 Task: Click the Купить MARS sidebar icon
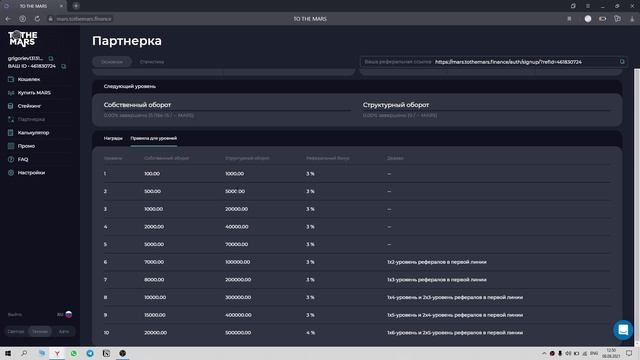tap(11, 93)
